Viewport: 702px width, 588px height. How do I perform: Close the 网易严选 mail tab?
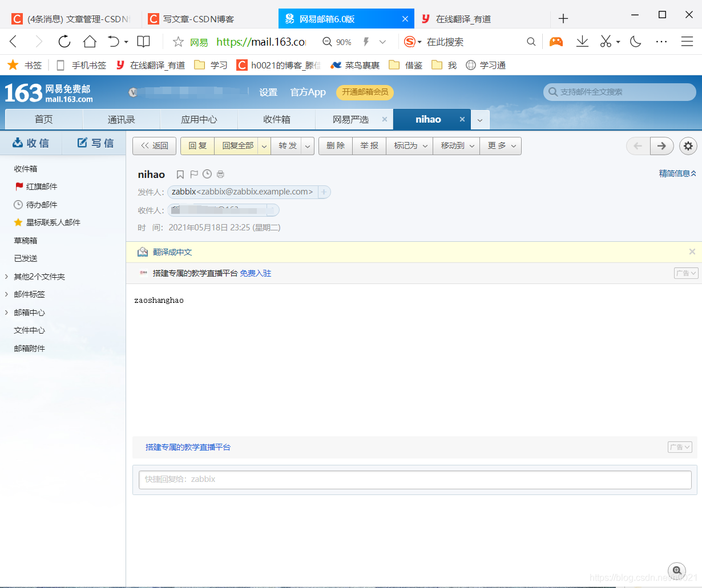[384, 119]
